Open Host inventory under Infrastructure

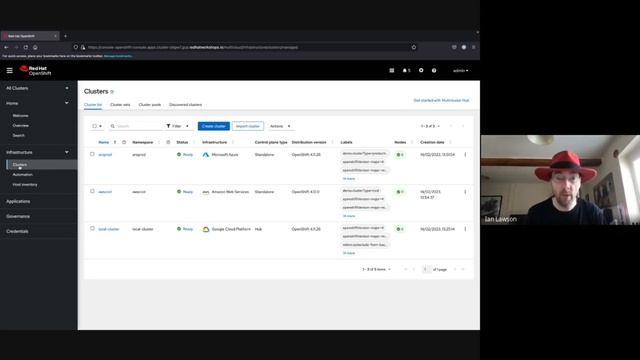25,185
